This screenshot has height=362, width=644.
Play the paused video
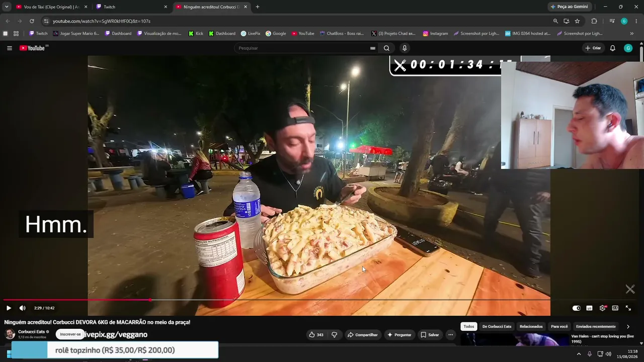coord(9,308)
